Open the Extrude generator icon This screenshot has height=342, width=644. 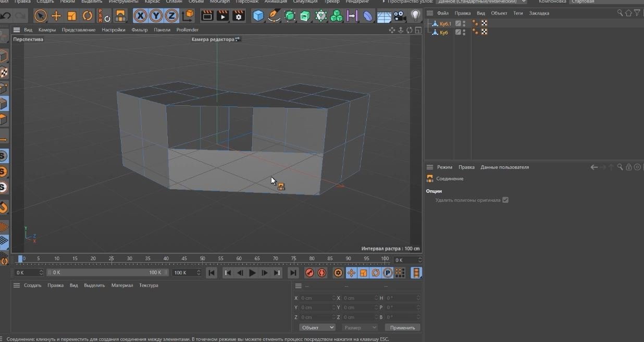(305, 16)
